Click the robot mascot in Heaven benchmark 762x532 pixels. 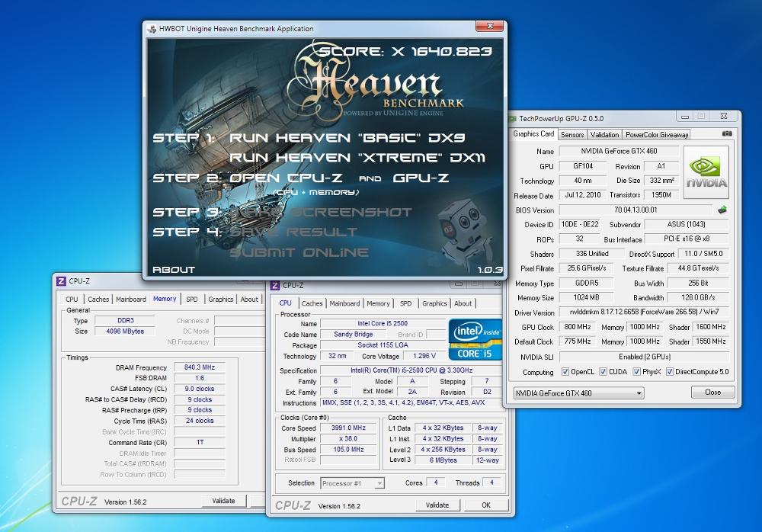coord(463,233)
